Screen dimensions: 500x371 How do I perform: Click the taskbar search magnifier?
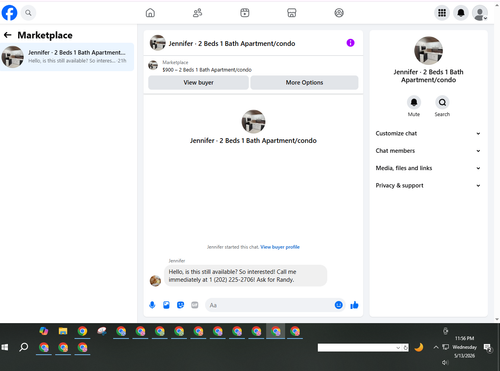tap(23, 347)
